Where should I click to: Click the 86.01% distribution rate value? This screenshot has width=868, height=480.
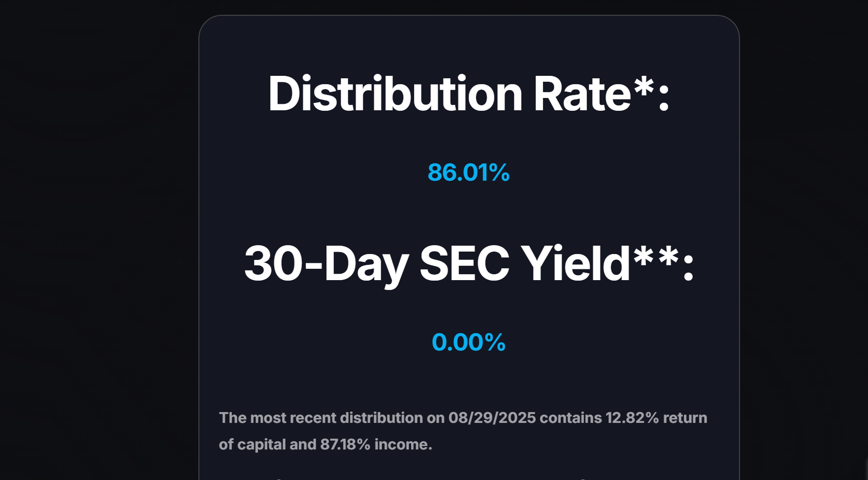[x=468, y=173]
